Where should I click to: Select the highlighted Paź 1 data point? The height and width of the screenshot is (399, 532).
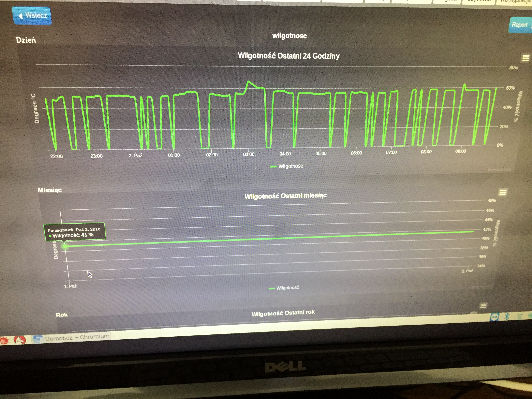65,246
